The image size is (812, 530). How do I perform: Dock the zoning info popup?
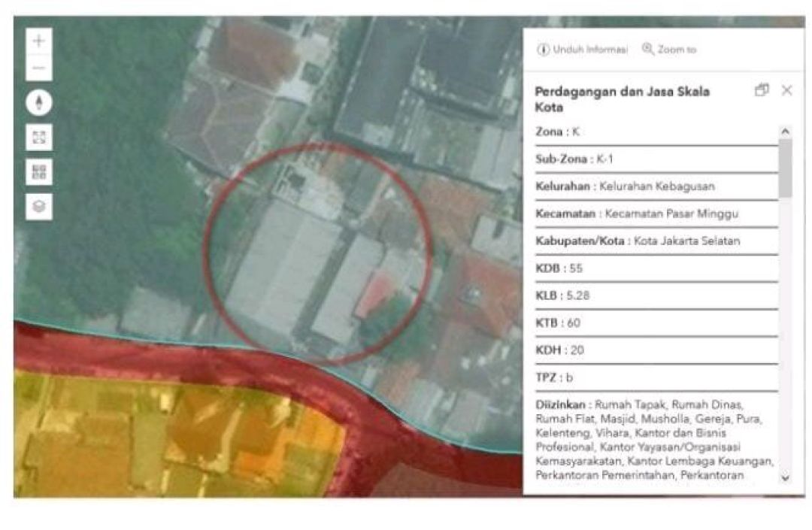tap(762, 90)
